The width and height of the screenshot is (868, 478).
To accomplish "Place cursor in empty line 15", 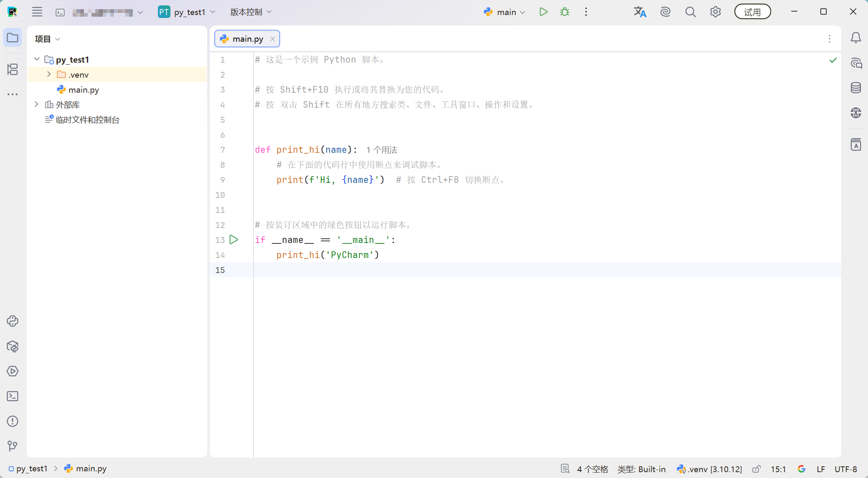I will [547, 270].
